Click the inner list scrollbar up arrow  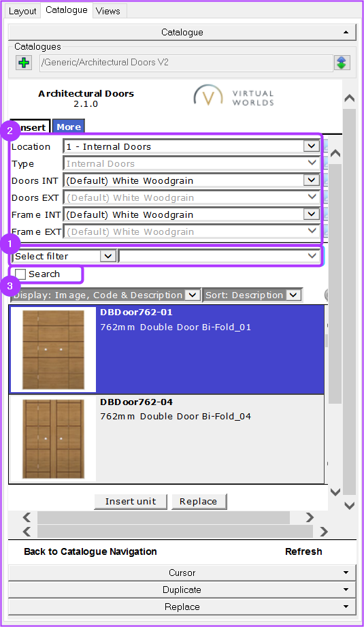click(335, 153)
